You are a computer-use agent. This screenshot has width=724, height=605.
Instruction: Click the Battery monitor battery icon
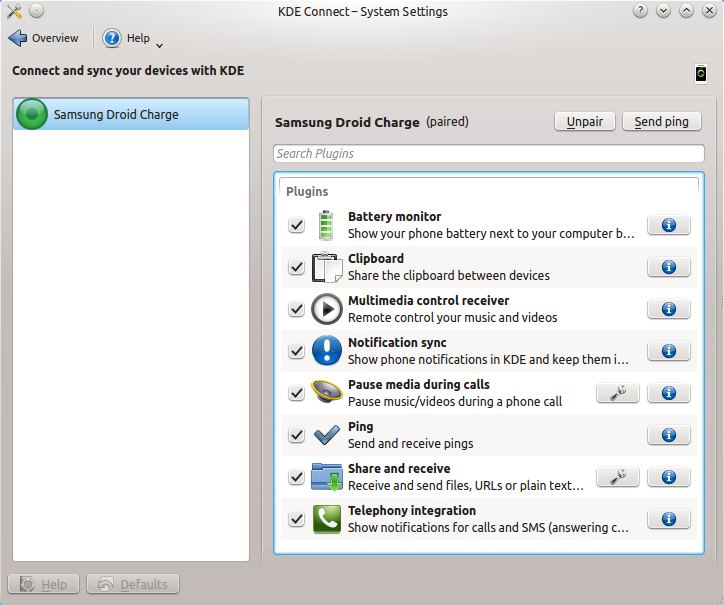pyautogui.click(x=326, y=225)
